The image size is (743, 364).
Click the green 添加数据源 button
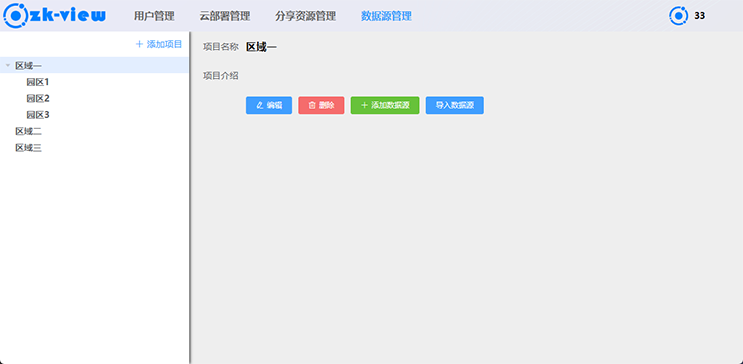tap(385, 105)
